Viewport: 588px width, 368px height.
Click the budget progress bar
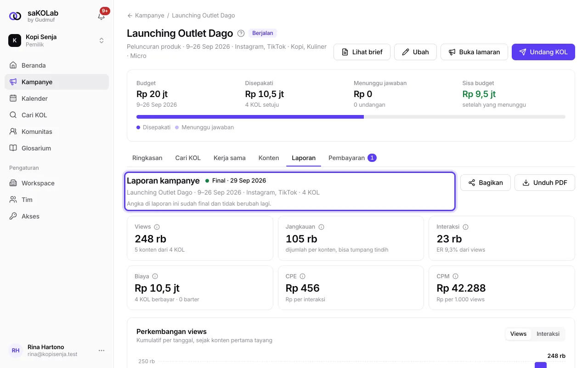pyautogui.click(x=351, y=117)
